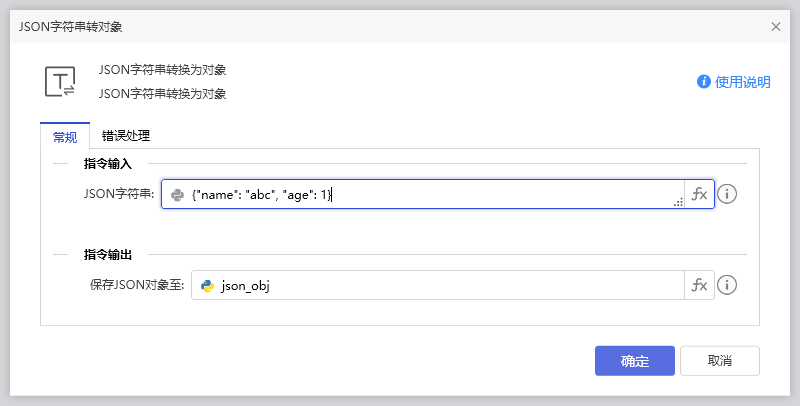Open the fx expression editor for json_obj
Screen dimensions: 800x406
[699, 285]
